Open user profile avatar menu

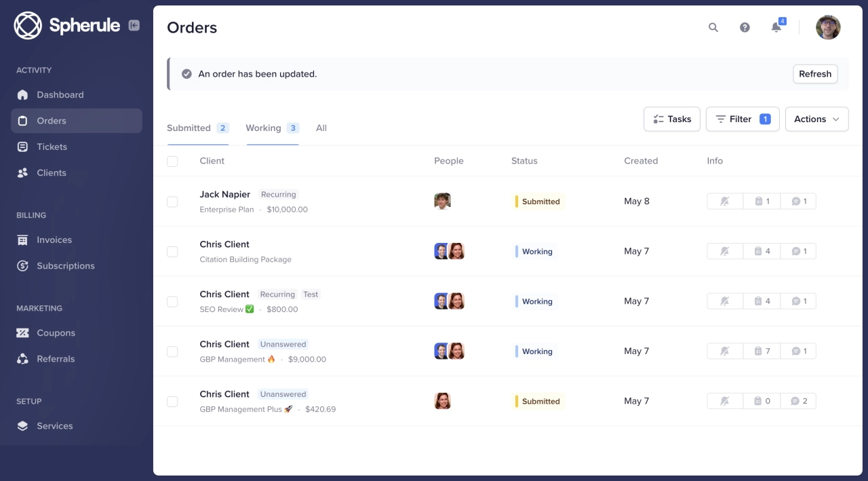click(828, 28)
